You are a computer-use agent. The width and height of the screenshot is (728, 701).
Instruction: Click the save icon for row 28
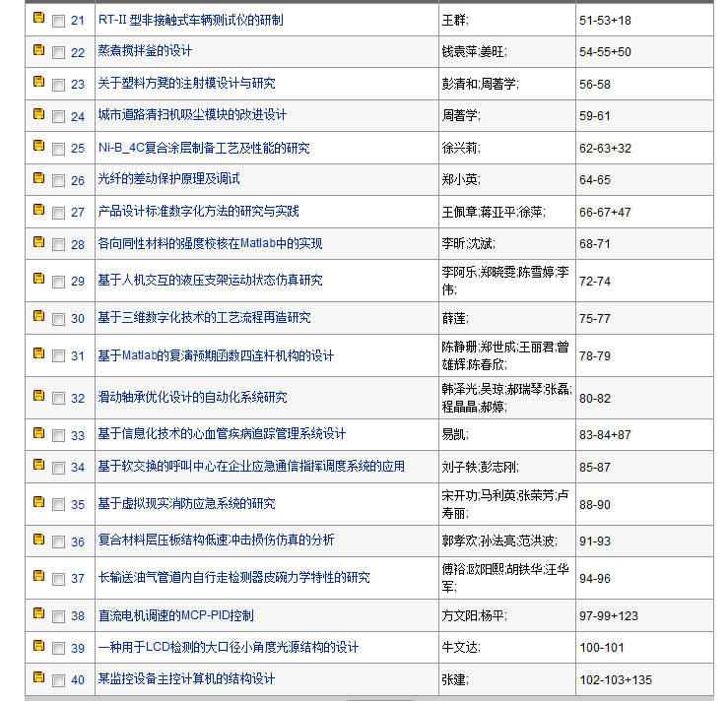(x=39, y=242)
